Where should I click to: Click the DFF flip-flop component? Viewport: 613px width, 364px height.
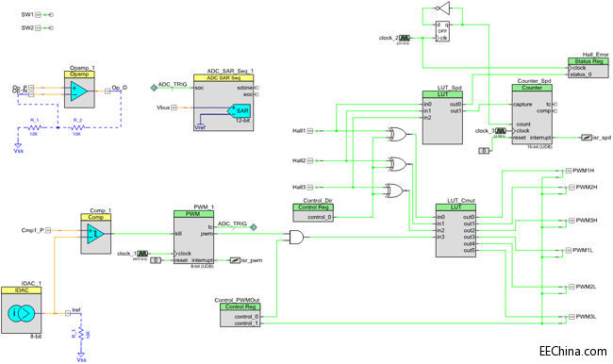click(x=442, y=31)
